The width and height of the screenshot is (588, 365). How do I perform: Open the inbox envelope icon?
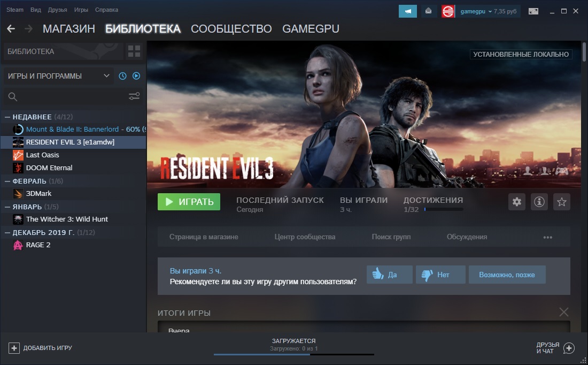click(428, 11)
